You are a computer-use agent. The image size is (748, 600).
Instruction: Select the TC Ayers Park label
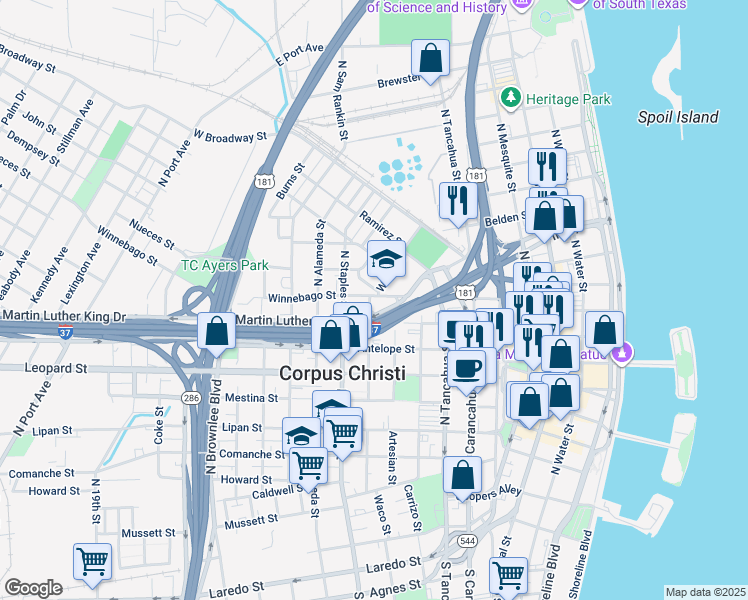(x=225, y=265)
